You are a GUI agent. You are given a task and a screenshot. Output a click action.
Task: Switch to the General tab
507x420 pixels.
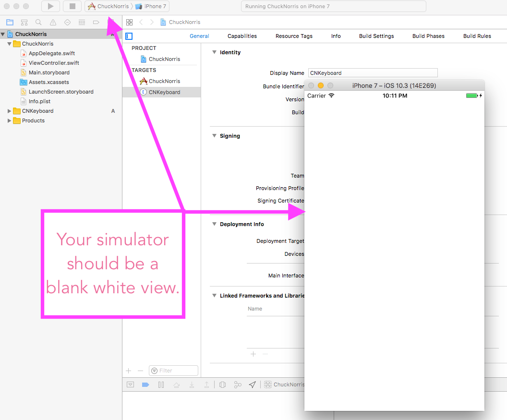[199, 36]
